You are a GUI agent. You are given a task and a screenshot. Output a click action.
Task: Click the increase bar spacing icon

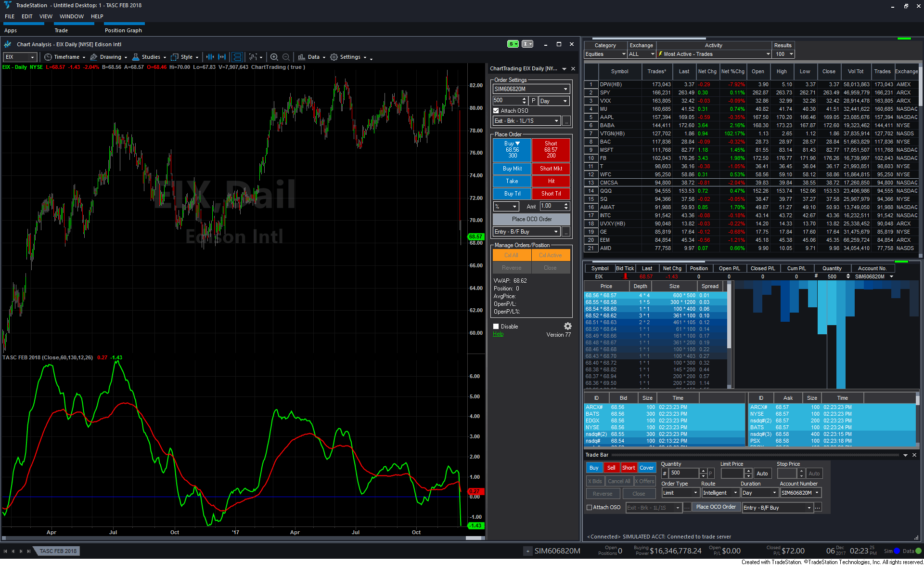coord(222,57)
